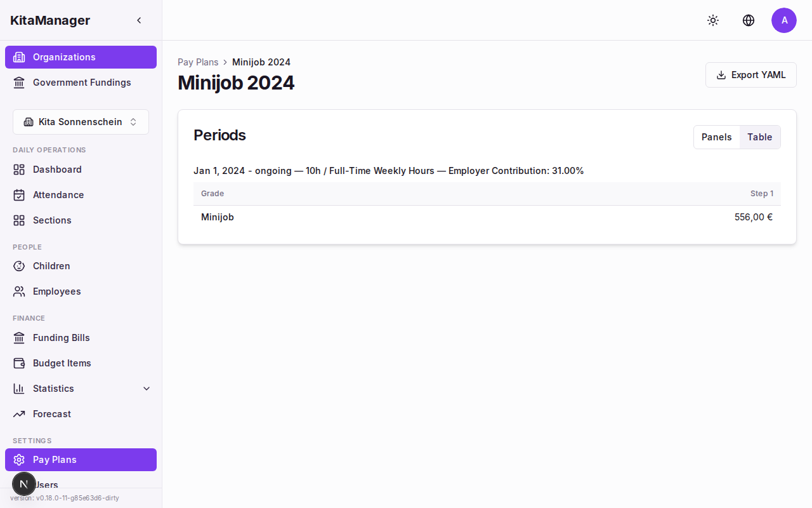The width and height of the screenshot is (812, 508).
Task: Open the Kita Sonnenschein organization selector
Action: tap(81, 122)
